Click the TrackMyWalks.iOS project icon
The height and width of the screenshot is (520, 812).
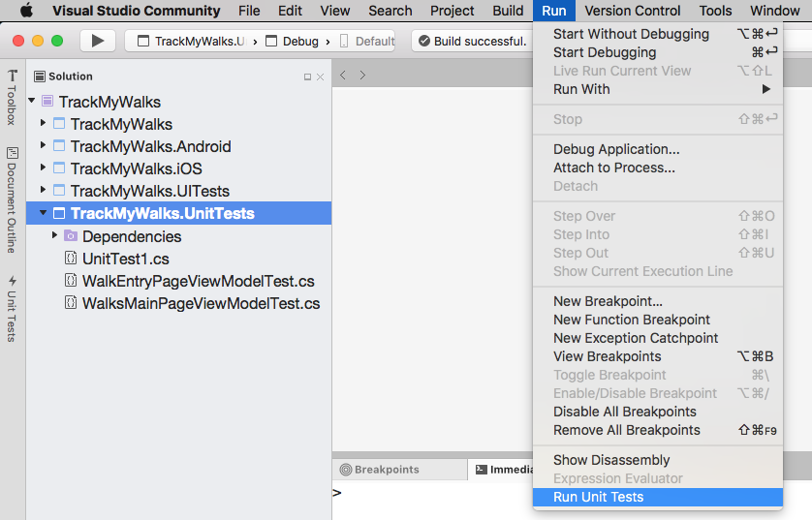point(59,168)
